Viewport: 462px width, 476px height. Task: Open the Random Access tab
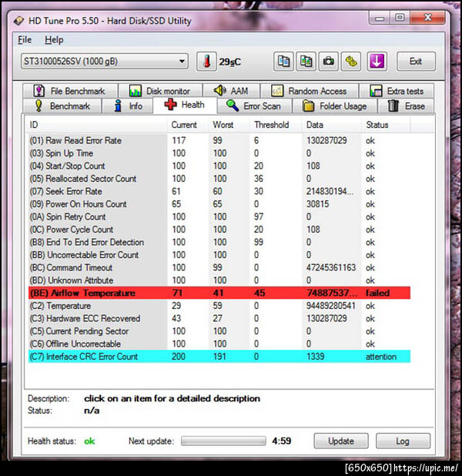[310, 91]
